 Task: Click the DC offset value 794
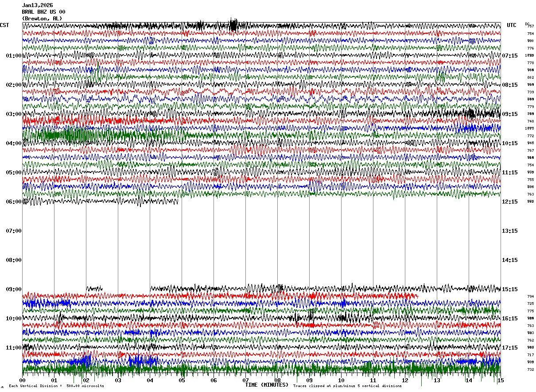530,296
